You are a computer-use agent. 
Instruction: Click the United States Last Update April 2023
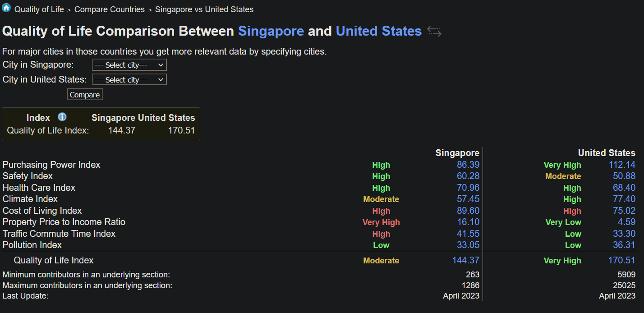617,296
